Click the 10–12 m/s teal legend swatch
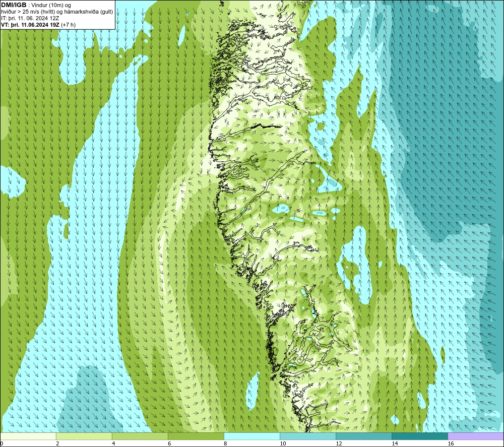Image resolution: width=504 pixels, height=447 pixels. (308, 436)
